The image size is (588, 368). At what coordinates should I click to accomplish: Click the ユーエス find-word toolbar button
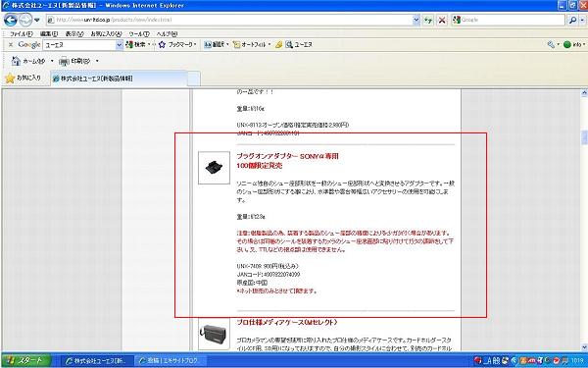coord(299,45)
